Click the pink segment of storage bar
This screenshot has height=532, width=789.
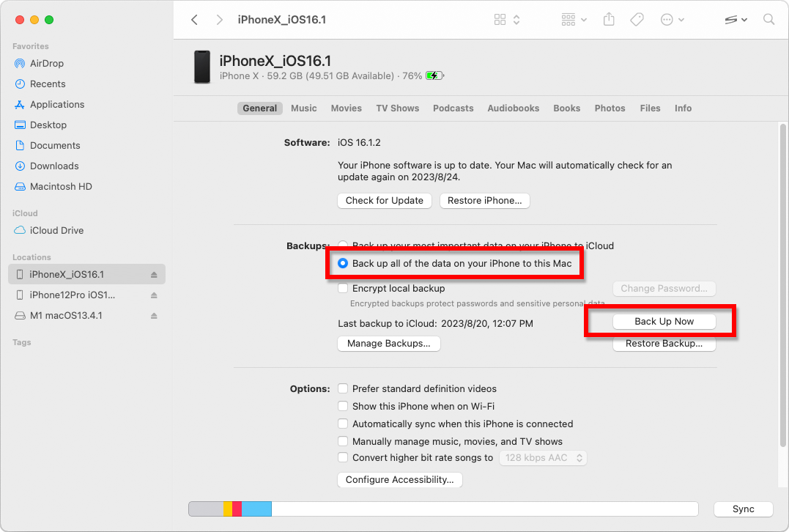[x=237, y=509]
